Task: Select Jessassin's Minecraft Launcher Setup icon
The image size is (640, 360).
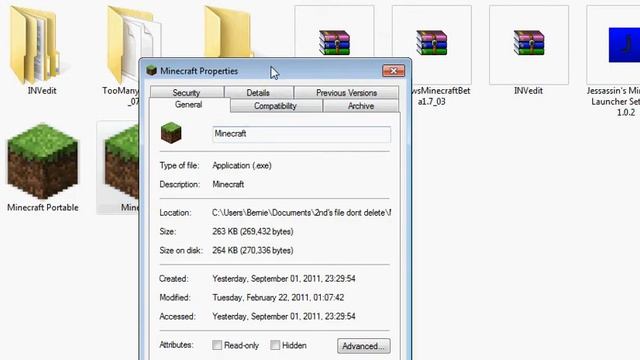Action: click(x=624, y=44)
